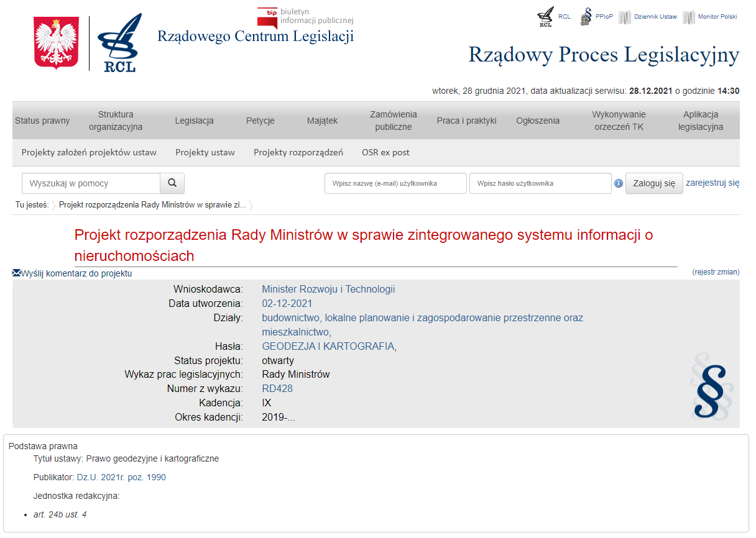The width and height of the screenshot is (756, 538).
Task: Open Dziennik Ustaw icon link
Action: point(625,17)
